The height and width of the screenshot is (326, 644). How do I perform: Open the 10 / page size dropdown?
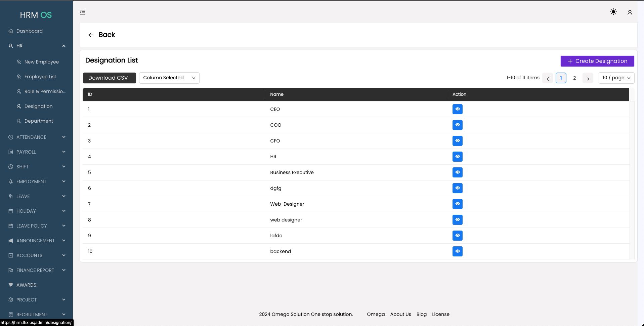(x=616, y=78)
